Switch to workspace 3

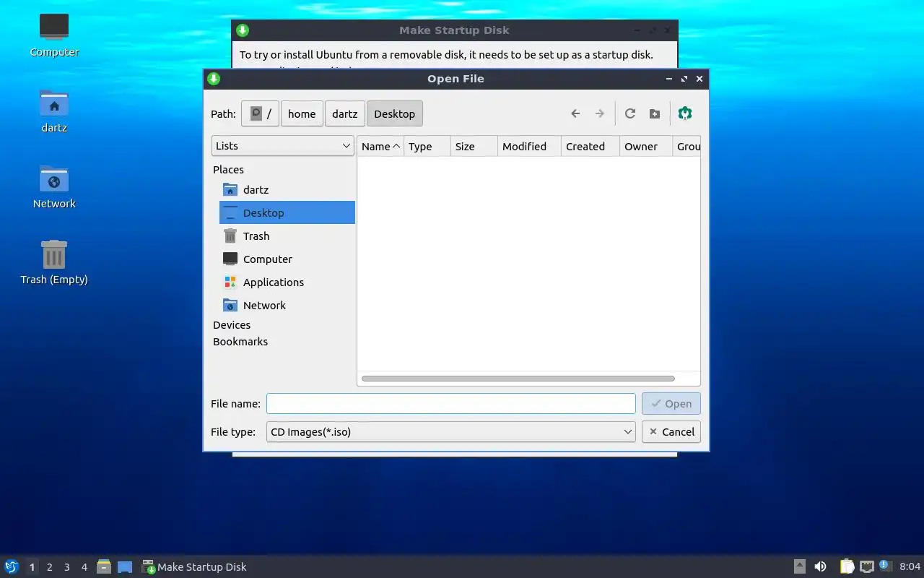coord(66,567)
